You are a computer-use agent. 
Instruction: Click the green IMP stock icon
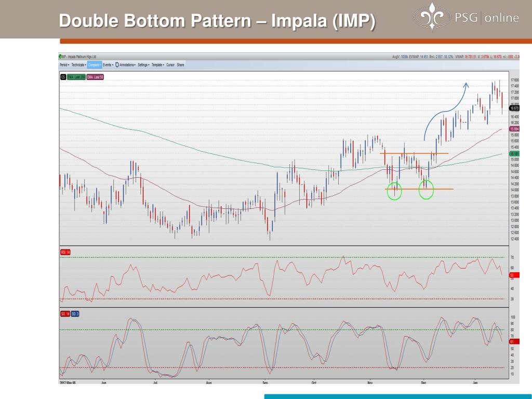tap(60, 57)
